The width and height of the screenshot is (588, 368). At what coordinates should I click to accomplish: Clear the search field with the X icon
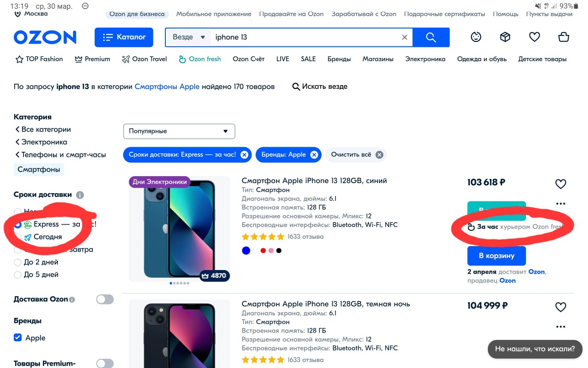(405, 37)
